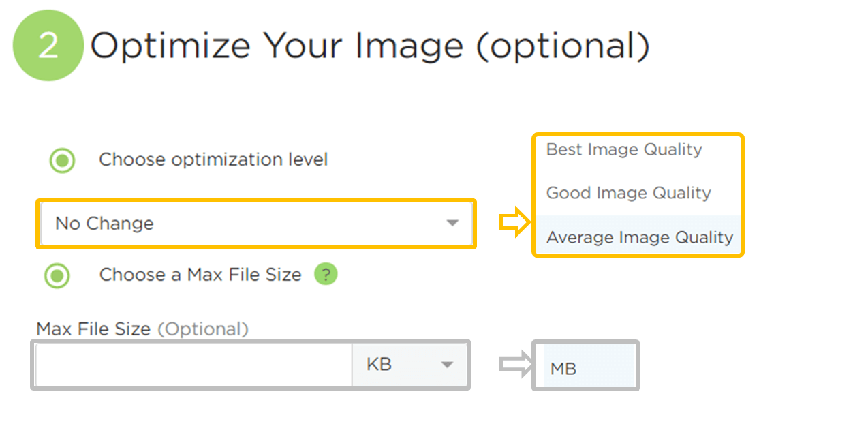
Task: Click the gray arrow pointing to MB
Action: (x=515, y=365)
